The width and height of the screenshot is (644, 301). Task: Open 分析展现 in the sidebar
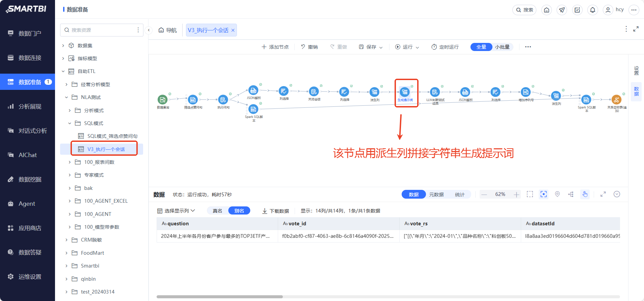click(27, 106)
